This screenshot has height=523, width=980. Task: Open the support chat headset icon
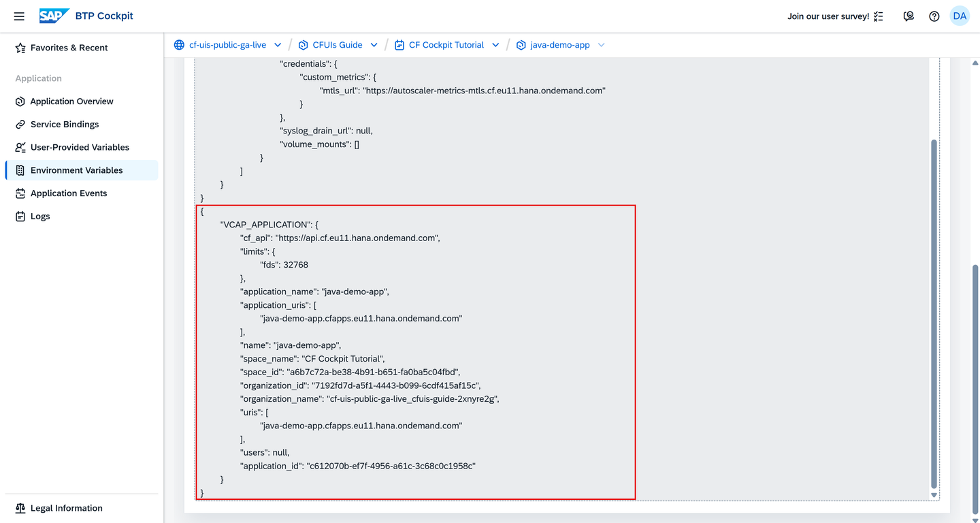pos(909,16)
